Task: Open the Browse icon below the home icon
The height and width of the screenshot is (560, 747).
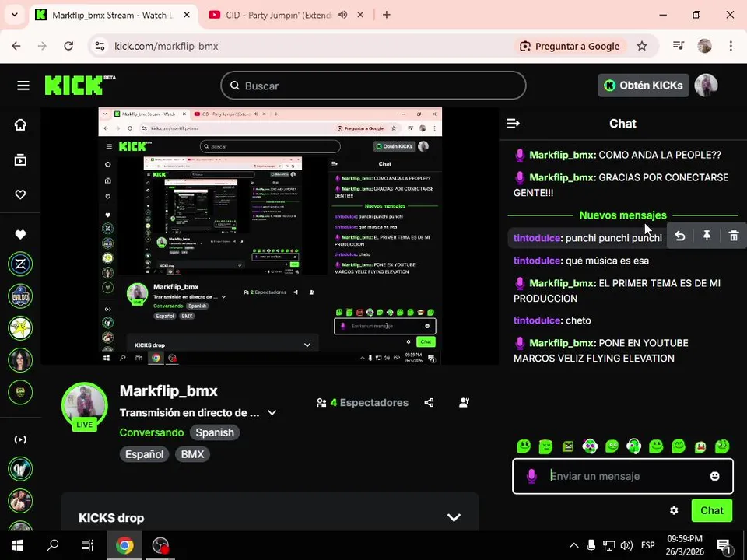Action: point(20,160)
